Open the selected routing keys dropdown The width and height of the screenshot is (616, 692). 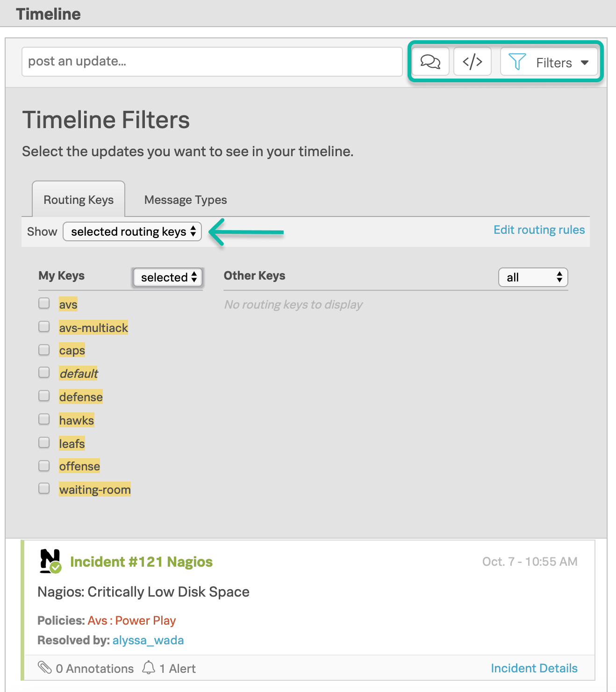click(x=132, y=231)
